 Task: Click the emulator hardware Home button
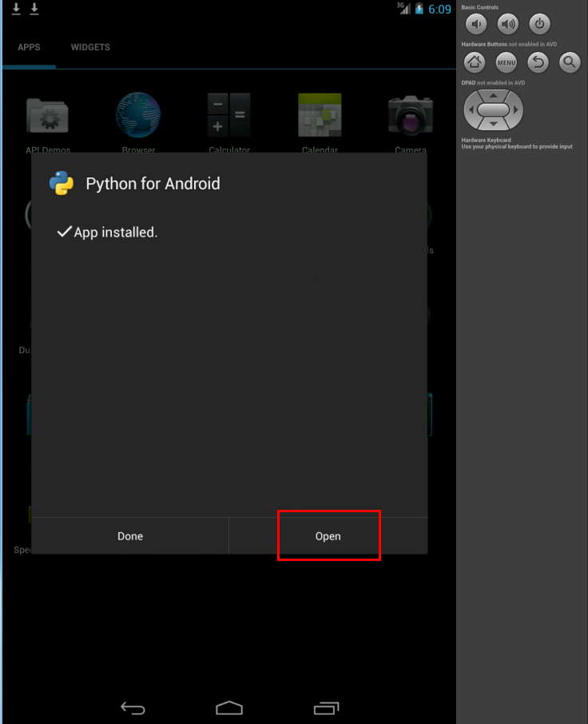[475, 62]
